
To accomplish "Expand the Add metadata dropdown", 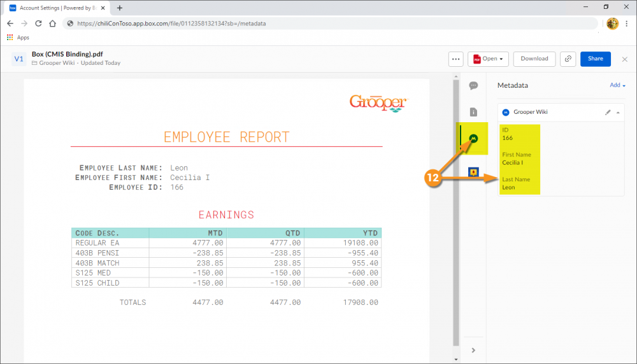I will click(x=617, y=85).
